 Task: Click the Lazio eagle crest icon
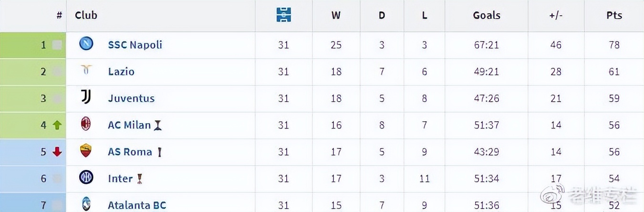(x=86, y=71)
